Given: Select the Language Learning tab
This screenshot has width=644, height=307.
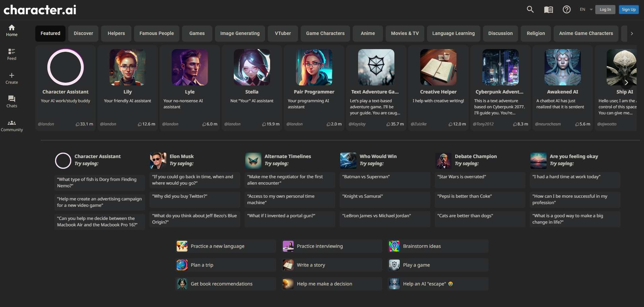Looking at the screenshot, I should 454,34.
